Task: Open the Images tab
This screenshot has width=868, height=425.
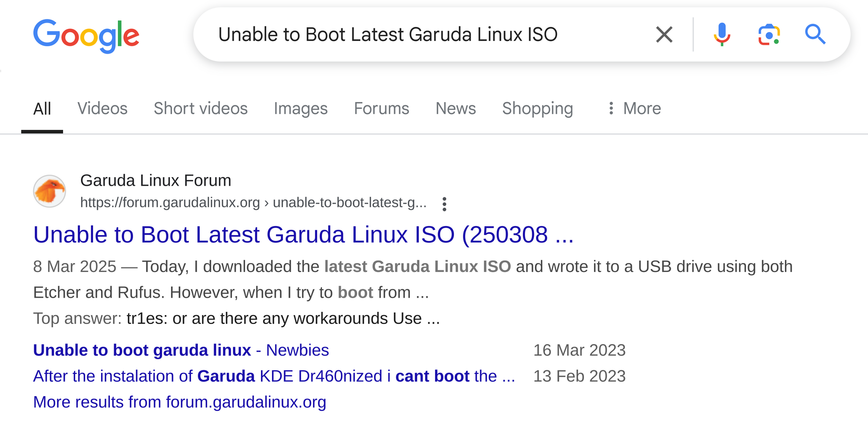Action: [300, 108]
